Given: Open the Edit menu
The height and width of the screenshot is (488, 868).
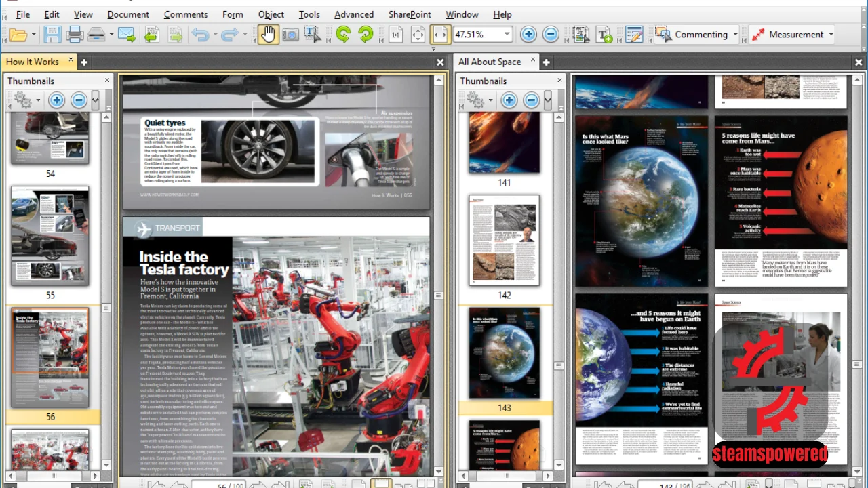Looking at the screenshot, I should pyautogui.click(x=52, y=14).
